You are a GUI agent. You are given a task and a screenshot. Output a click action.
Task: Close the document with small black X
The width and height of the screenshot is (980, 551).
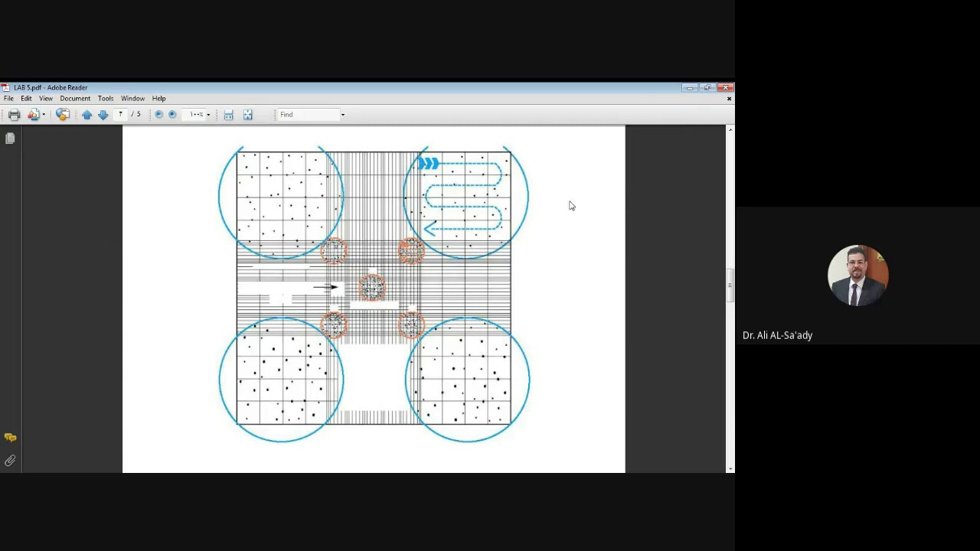pyautogui.click(x=729, y=99)
